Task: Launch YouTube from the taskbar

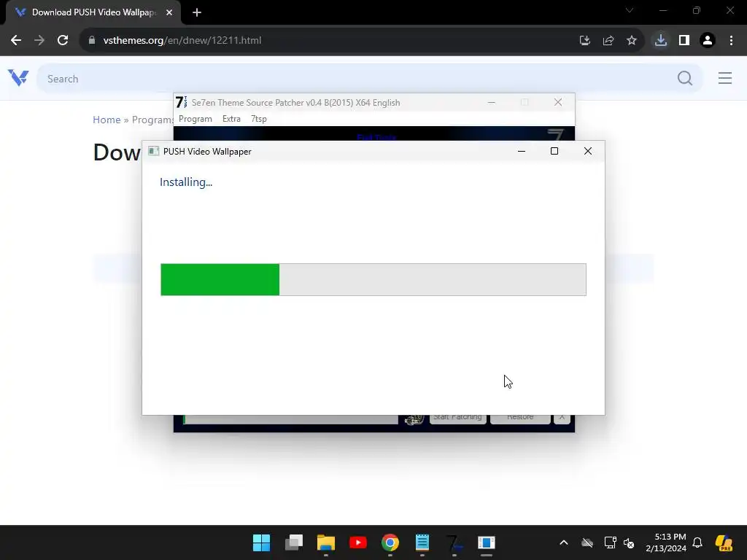Action: (357, 542)
